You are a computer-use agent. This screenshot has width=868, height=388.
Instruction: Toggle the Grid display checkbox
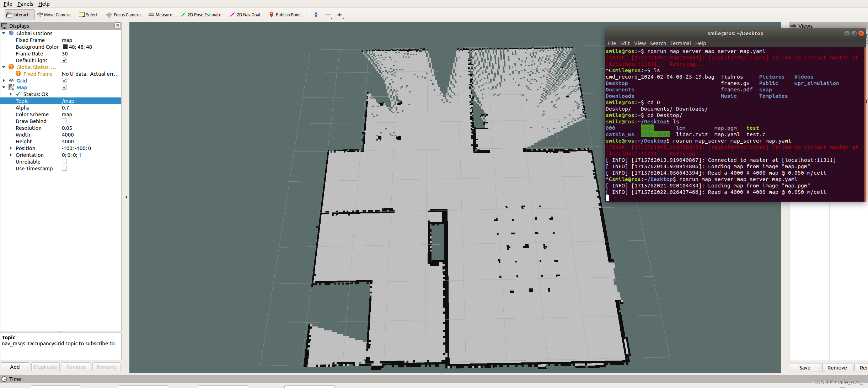click(x=64, y=80)
